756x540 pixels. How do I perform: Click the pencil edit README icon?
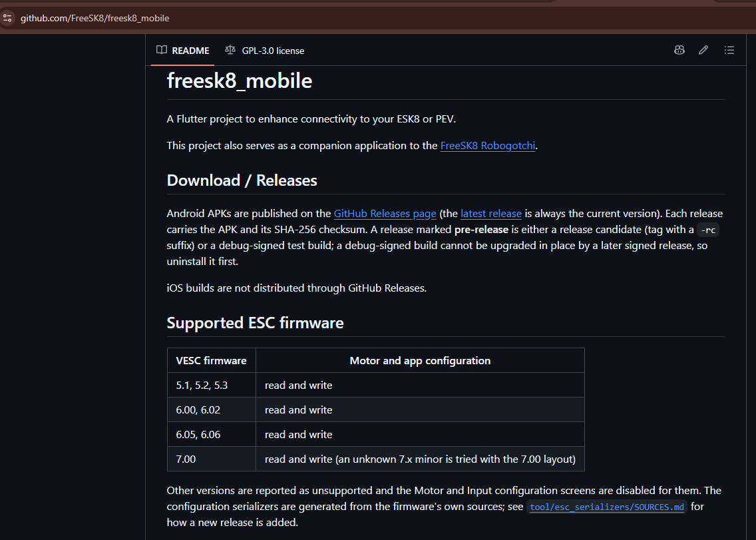tap(703, 50)
